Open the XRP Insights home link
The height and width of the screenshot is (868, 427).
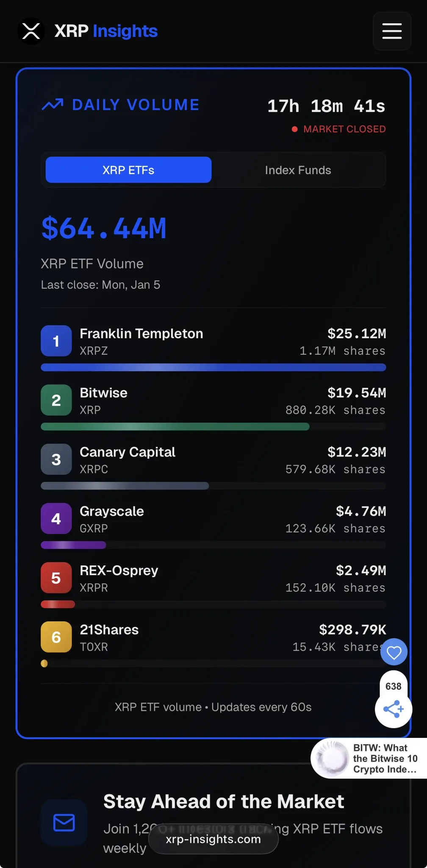(106, 31)
